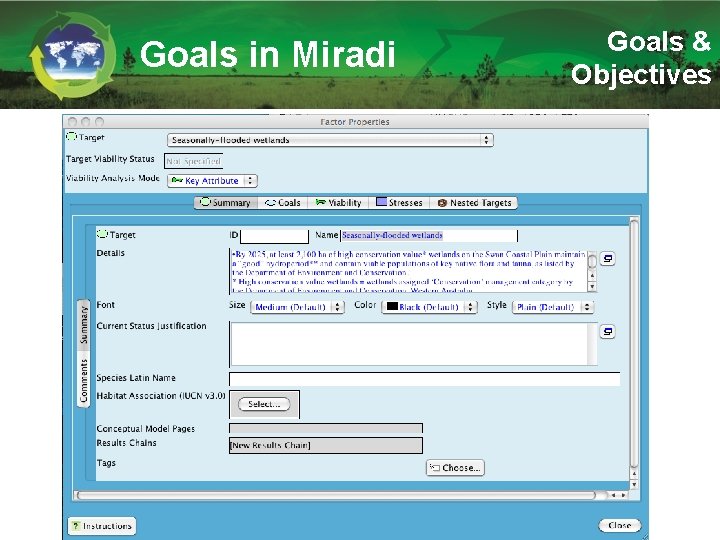Click the Close button at bottom right
This screenshot has height=540, width=720.
tap(619, 525)
